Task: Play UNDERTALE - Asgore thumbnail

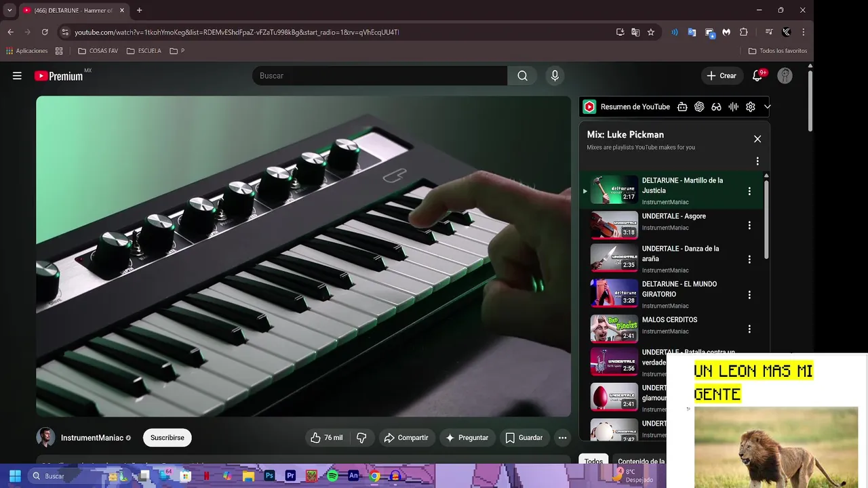Action: (x=614, y=225)
